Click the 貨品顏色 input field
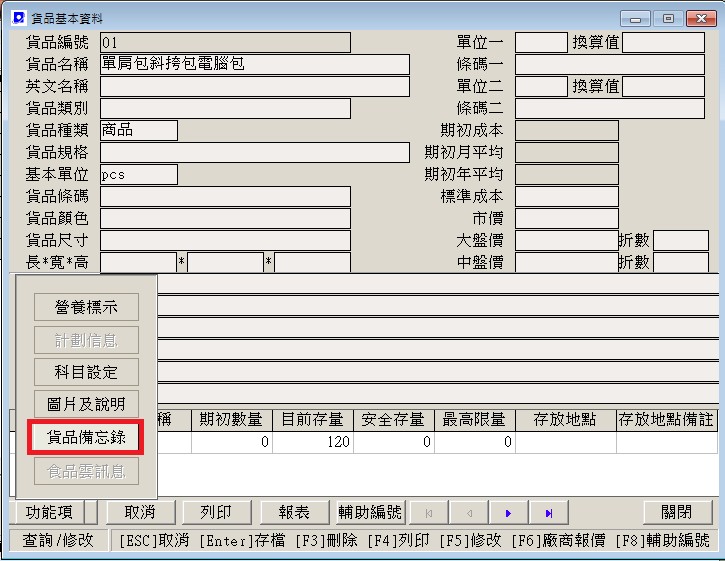This screenshot has width=725, height=561. click(225, 218)
